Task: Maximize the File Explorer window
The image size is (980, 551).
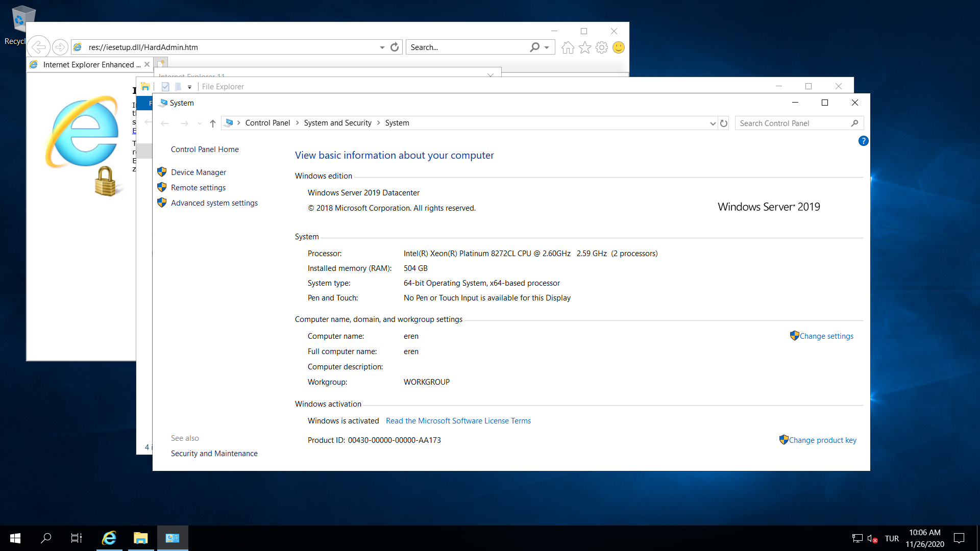Action: (x=808, y=86)
